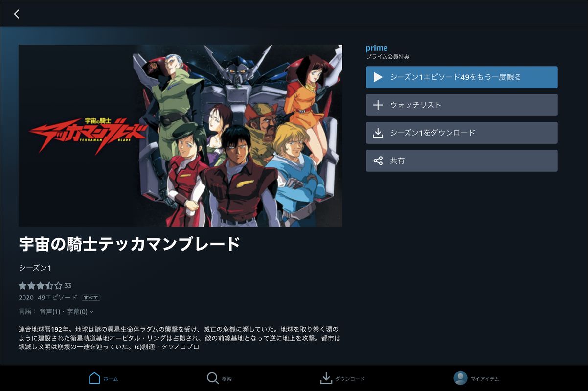The height and width of the screenshot is (391, 588).
Task: Click the home house icon
Action: pos(94,378)
